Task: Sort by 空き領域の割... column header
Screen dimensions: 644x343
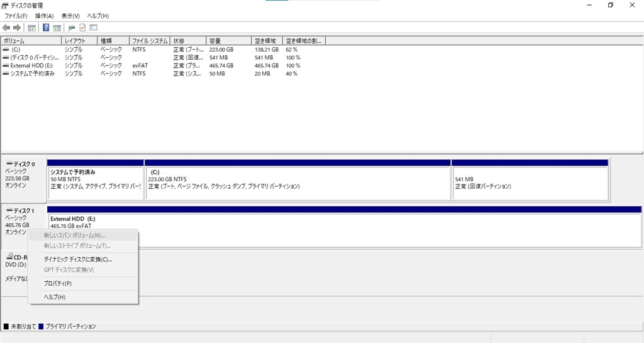Action: pyautogui.click(x=304, y=41)
